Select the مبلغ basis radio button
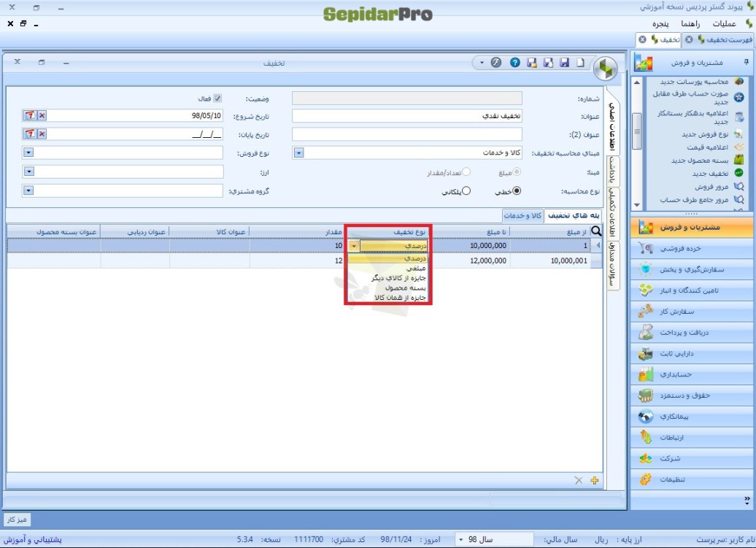 (517, 172)
